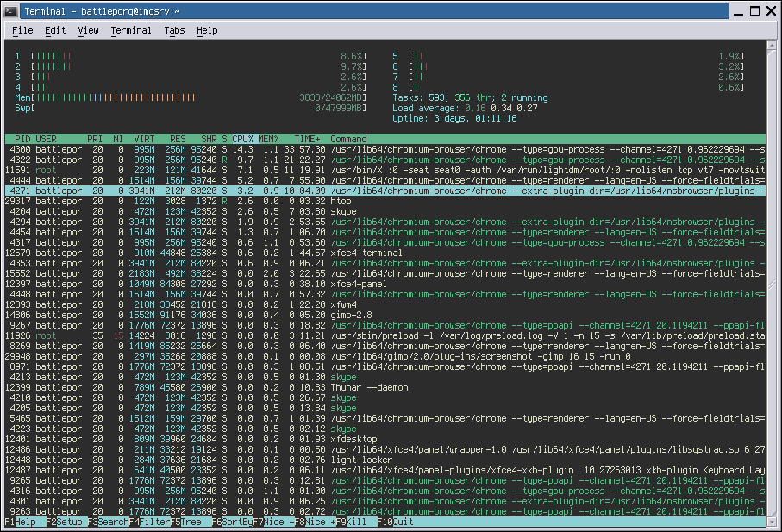
Task: Sort by the SHR column header
Action: click(209, 139)
